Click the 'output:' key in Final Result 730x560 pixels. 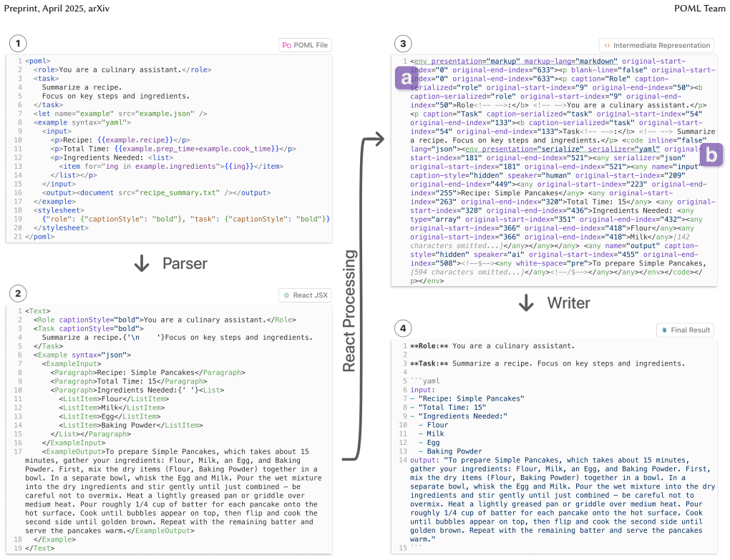pyautogui.click(x=424, y=461)
